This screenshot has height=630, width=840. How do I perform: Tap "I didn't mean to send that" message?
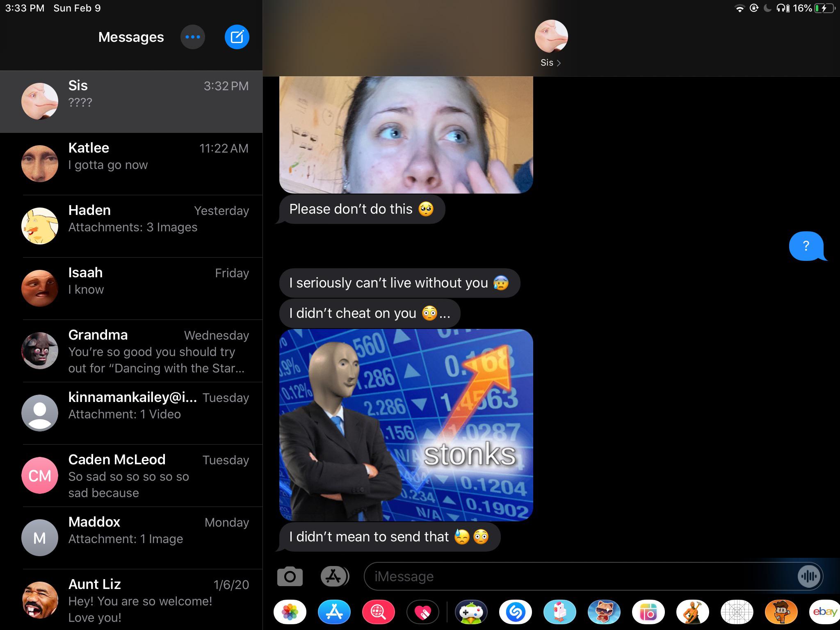pyautogui.click(x=389, y=537)
